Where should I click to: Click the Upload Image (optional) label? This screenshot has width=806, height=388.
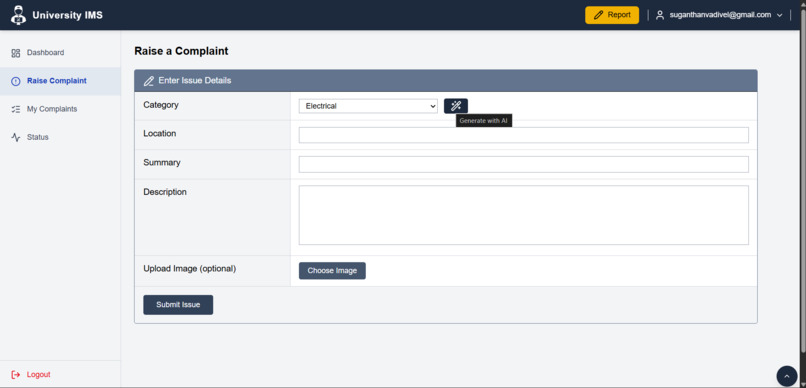point(190,269)
